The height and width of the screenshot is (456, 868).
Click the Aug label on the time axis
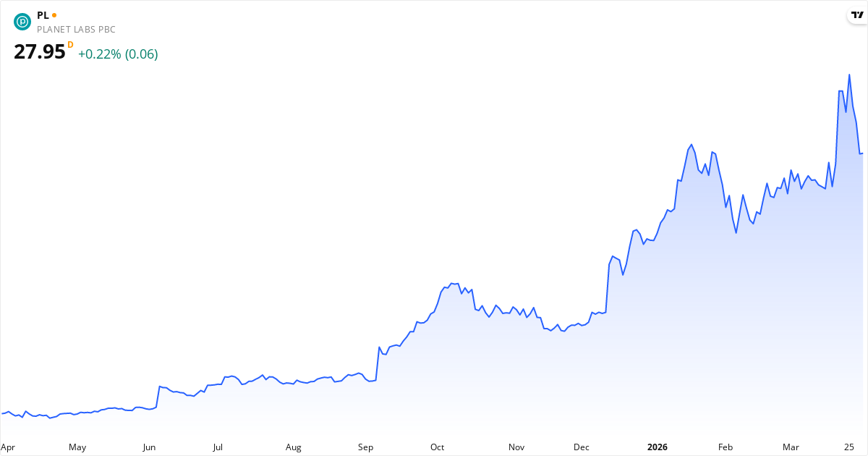[x=293, y=447]
